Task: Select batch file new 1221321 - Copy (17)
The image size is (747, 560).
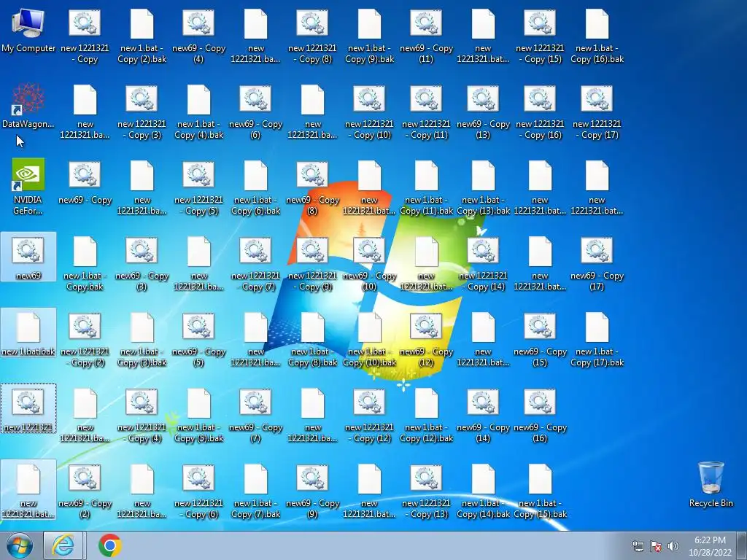Action: (597, 112)
